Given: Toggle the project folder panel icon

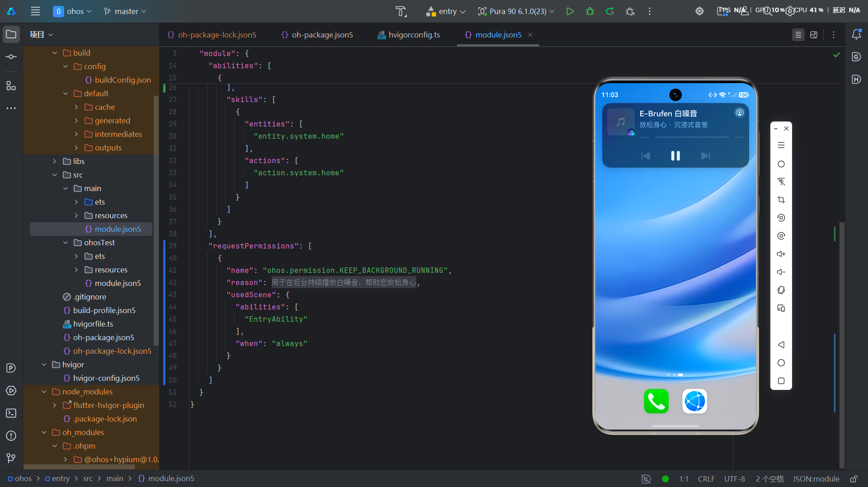Looking at the screenshot, I should pos(11,34).
